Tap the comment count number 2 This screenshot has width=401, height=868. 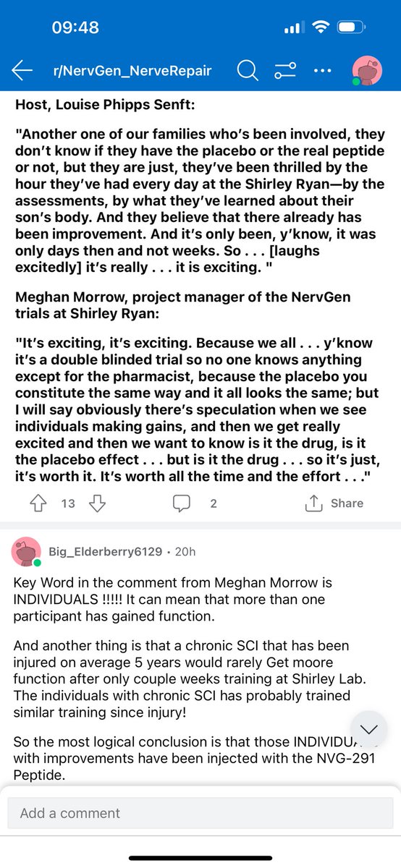click(x=213, y=503)
